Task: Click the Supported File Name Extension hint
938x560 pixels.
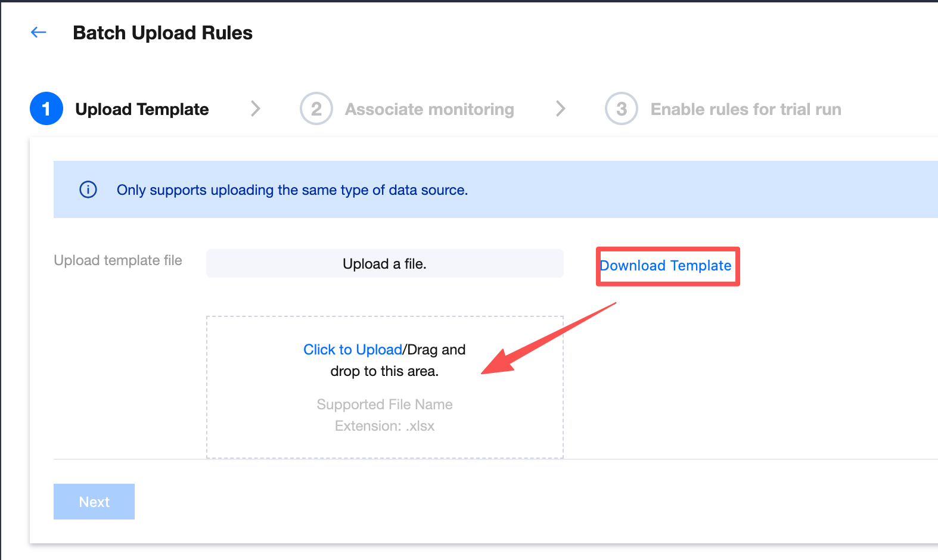Action: (x=384, y=415)
